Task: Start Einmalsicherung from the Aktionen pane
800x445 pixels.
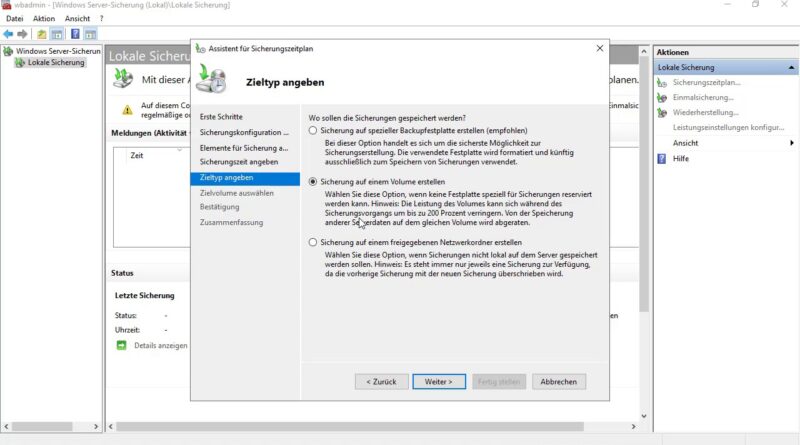Action: tap(703, 97)
